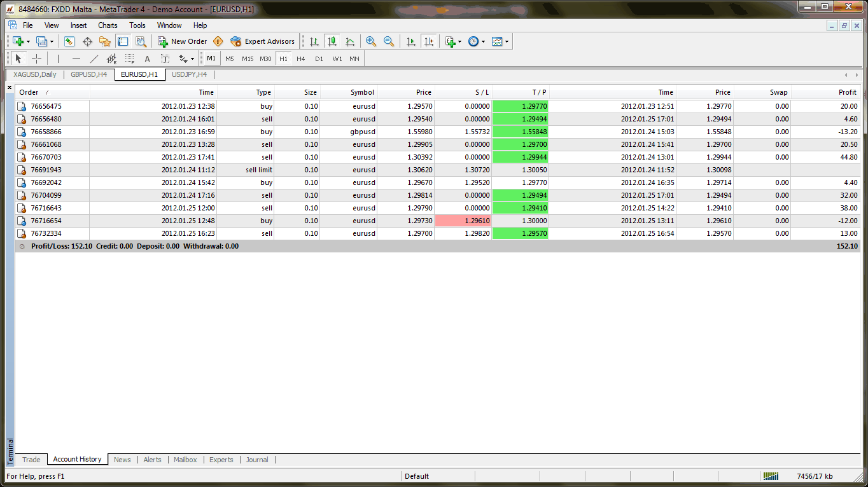Select the Horizontal Line drawing tool
This screenshot has width=868, height=487.
point(76,58)
